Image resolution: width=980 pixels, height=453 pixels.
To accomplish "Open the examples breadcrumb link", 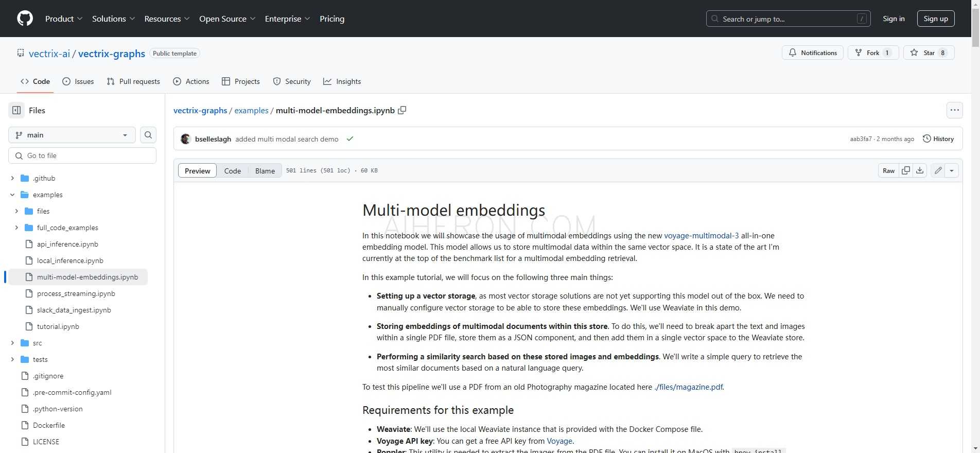I will click(251, 110).
